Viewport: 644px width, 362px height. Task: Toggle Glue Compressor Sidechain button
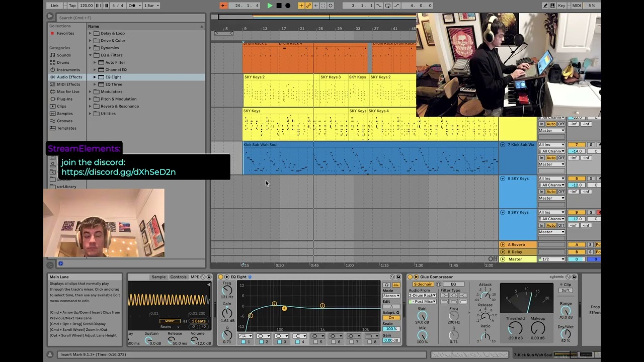point(423,285)
